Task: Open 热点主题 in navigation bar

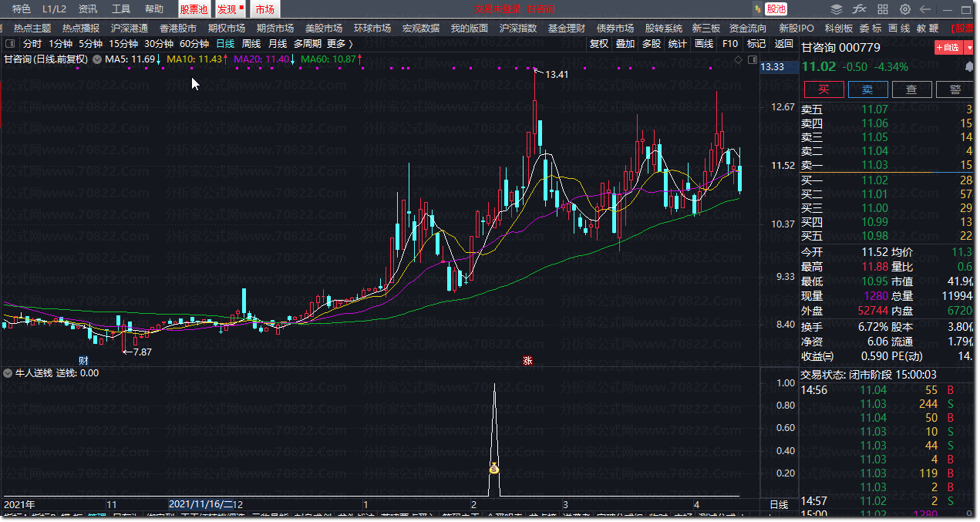Action: [x=32, y=28]
